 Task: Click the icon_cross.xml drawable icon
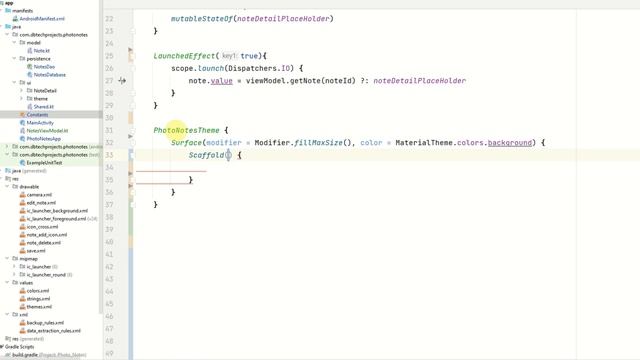[23, 227]
